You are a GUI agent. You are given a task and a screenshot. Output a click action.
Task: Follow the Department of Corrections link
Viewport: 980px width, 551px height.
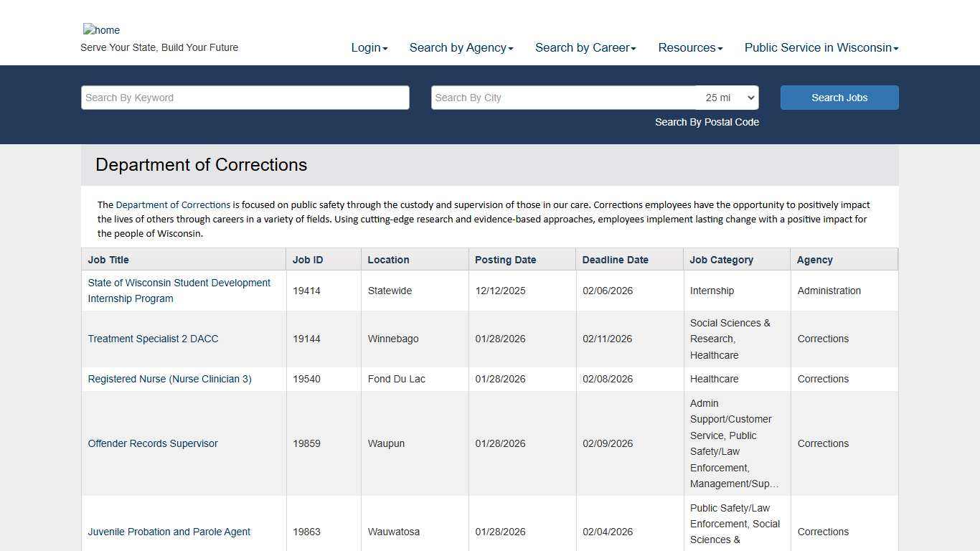pyautogui.click(x=173, y=204)
